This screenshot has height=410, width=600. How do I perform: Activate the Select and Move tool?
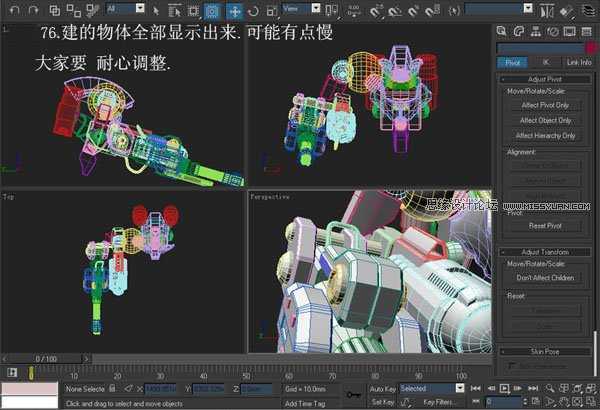(x=235, y=11)
